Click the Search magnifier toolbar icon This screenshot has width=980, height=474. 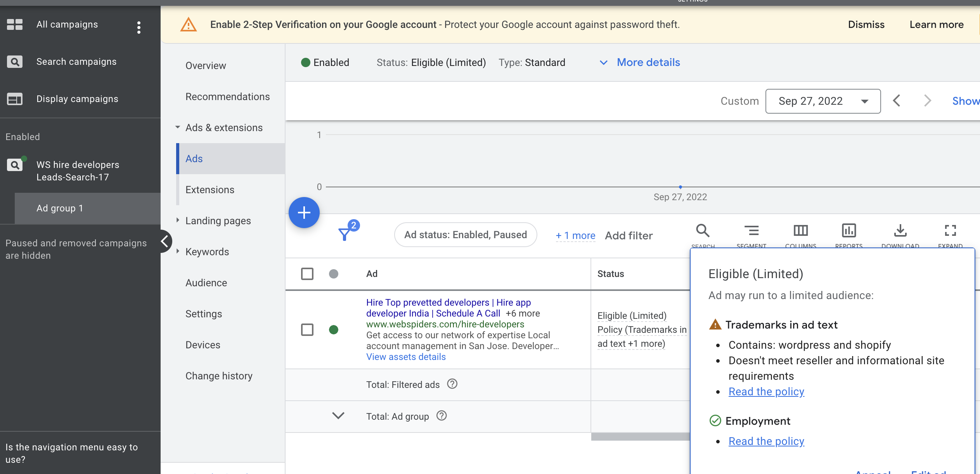point(703,231)
